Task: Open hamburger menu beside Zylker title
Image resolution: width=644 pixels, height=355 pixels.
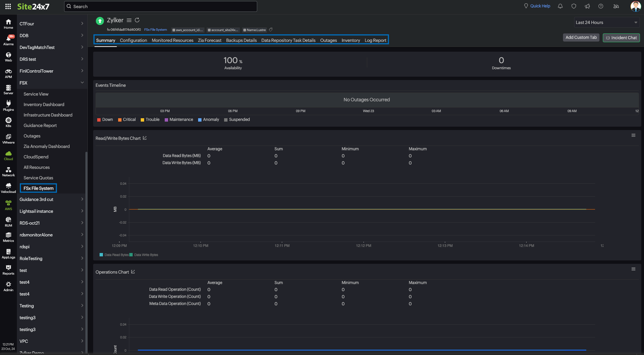Action: pos(129,20)
